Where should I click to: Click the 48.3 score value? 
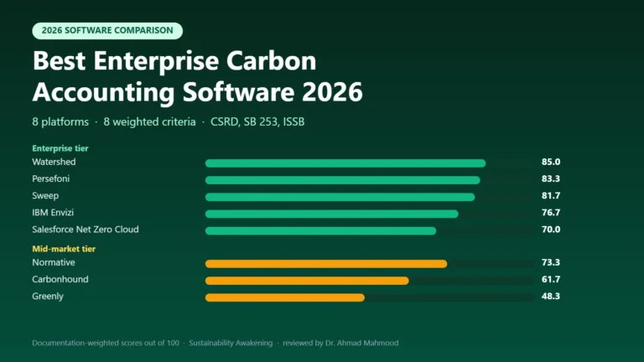551,297
